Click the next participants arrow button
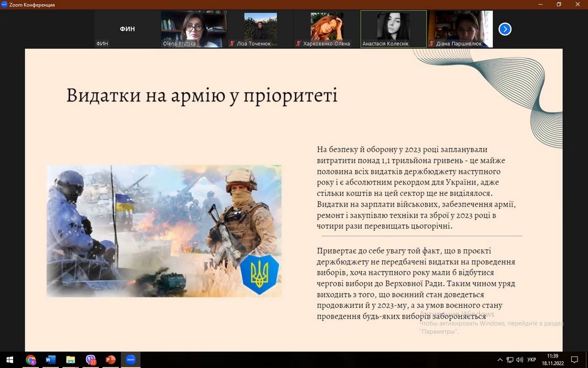588x368 pixels. click(x=505, y=29)
